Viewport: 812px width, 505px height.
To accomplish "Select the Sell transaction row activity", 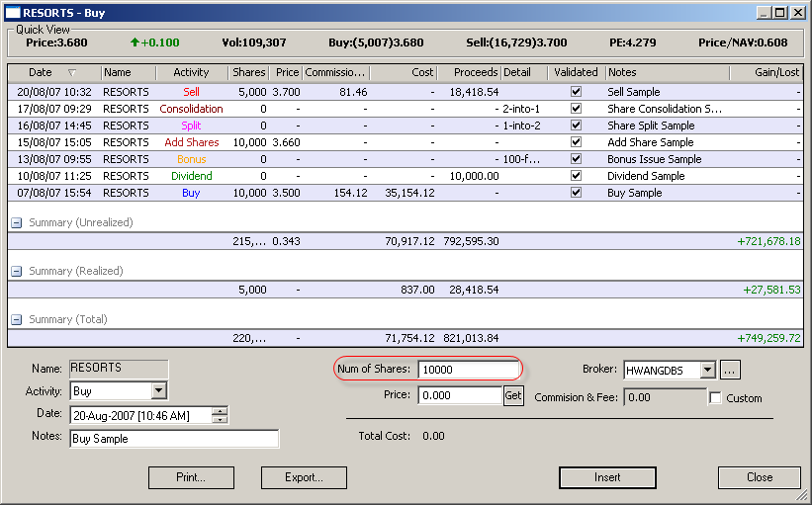I will coord(191,92).
